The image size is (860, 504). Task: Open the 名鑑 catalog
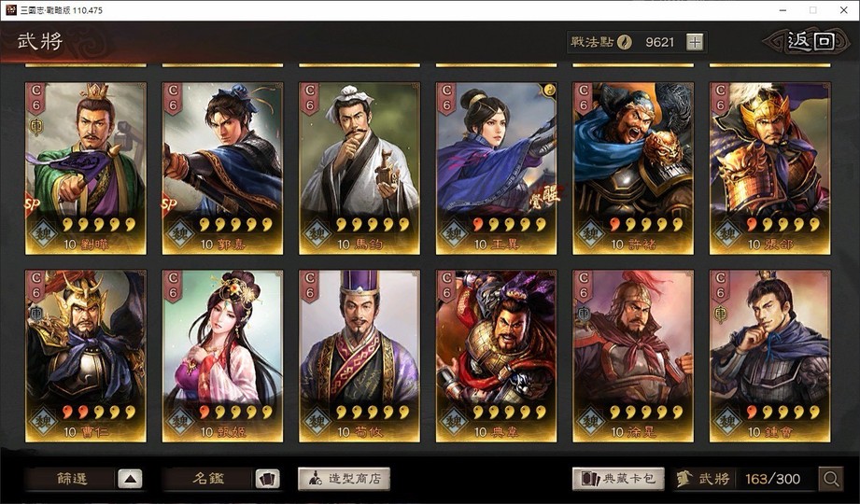coord(208,479)
